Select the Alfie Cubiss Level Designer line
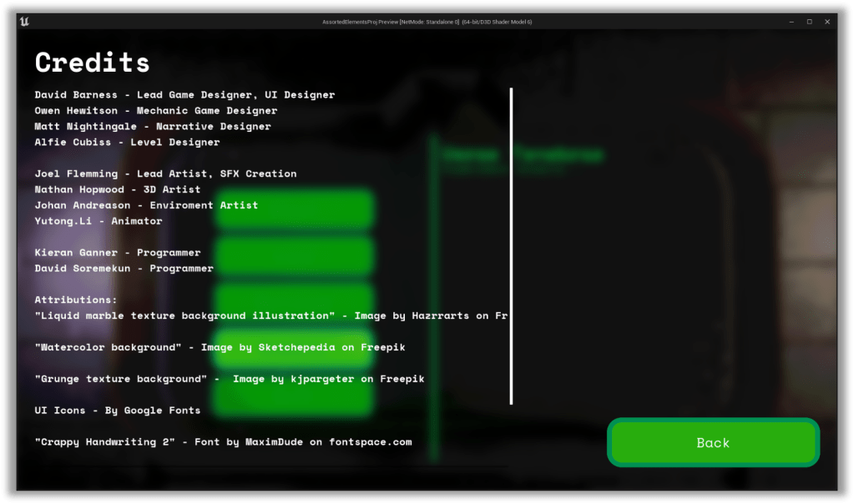Screen dimensions: 854x504 (127, 143)
